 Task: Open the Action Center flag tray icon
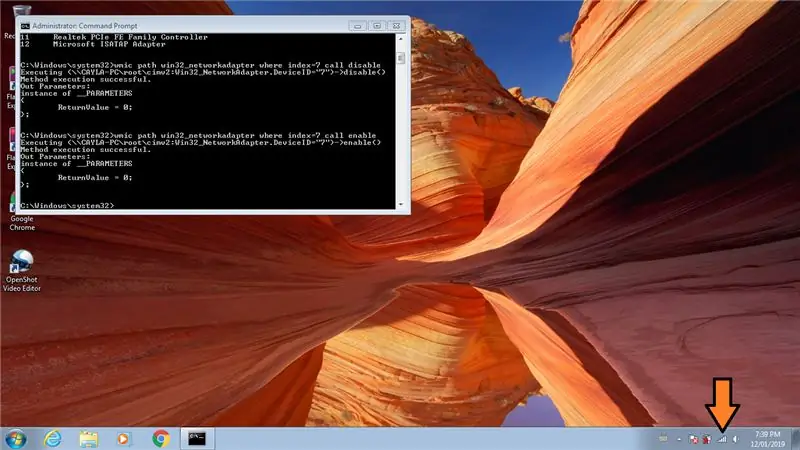click(x=693, y=439)
